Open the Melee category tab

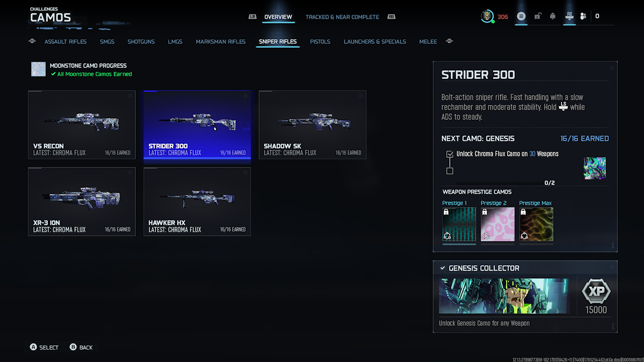point(428,42)
